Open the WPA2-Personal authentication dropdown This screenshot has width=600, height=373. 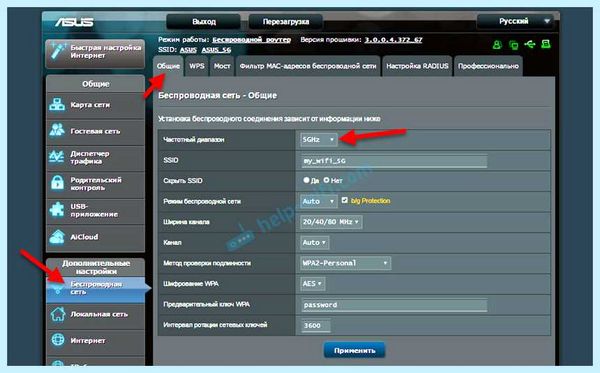(346, 263)
